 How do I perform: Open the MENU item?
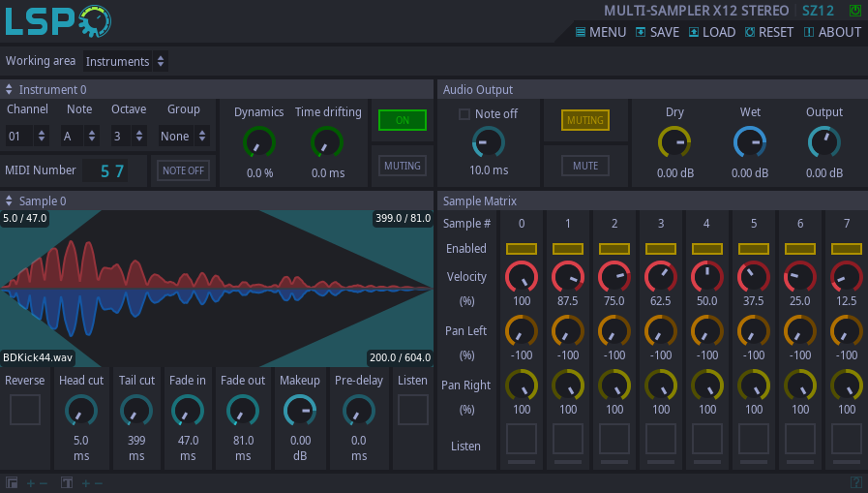click(x=601, y=32)
